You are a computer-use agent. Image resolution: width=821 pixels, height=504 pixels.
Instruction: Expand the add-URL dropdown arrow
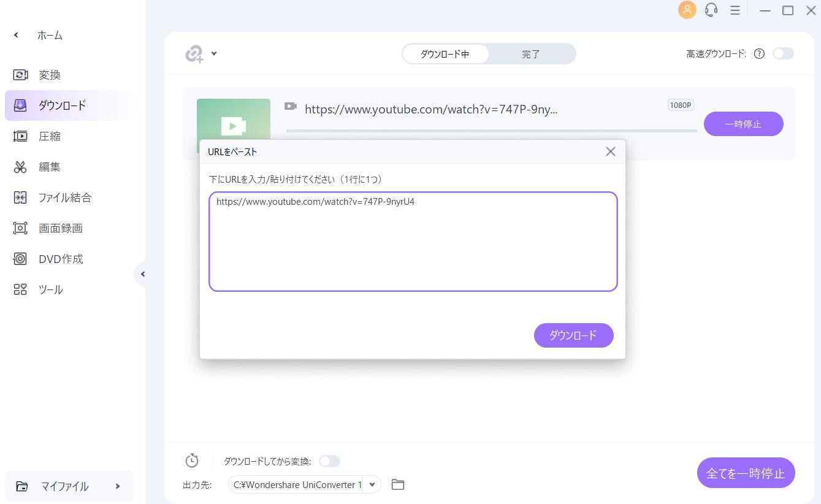tap(214, 53)
